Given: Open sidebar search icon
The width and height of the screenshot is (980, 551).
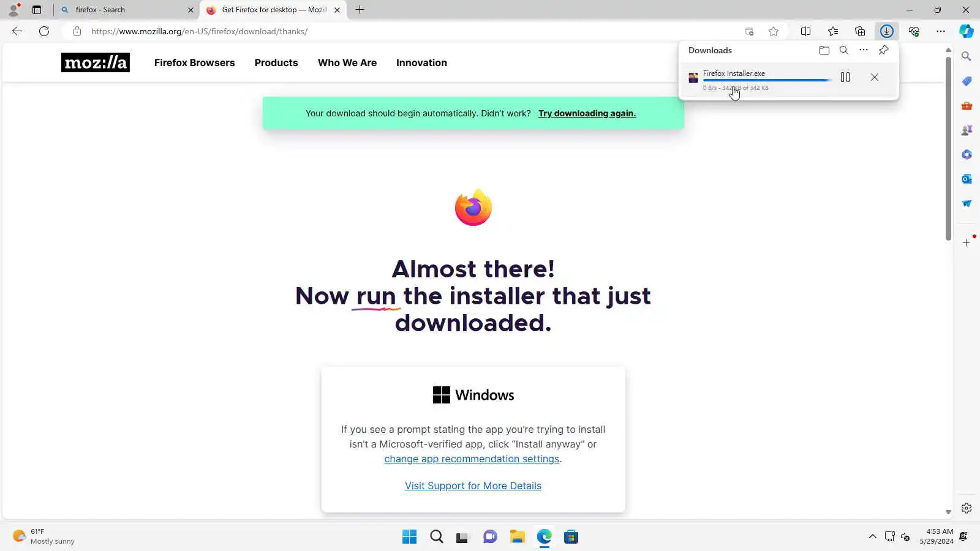Looking at the screenshot, I should (967, 56).
